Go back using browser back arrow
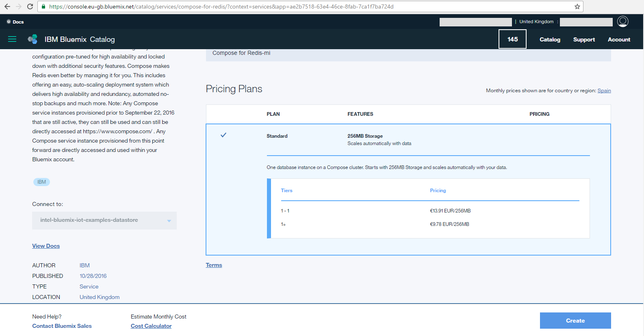This screenshot has height=336, width=644. [7, 7]
